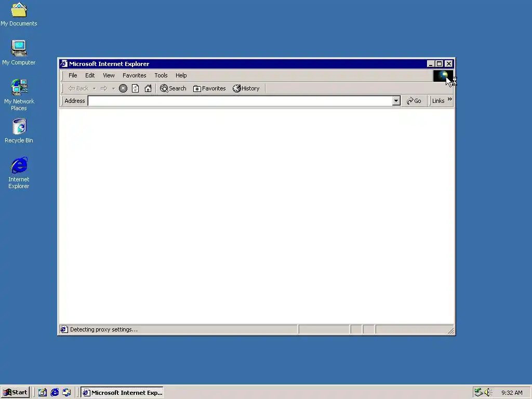Open the View menu
The width and height of the screenshot is (532, 399).
(109, 75)
